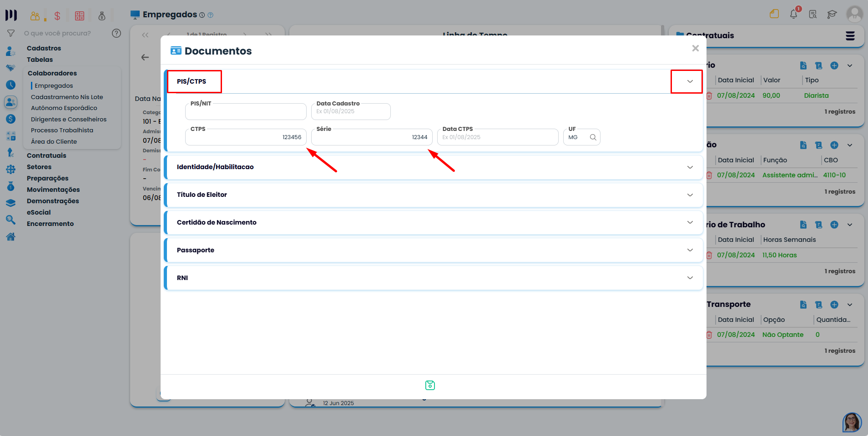Open the Tabelas menu
Screen dimensions: 868x436
click(x=40, y=60)
